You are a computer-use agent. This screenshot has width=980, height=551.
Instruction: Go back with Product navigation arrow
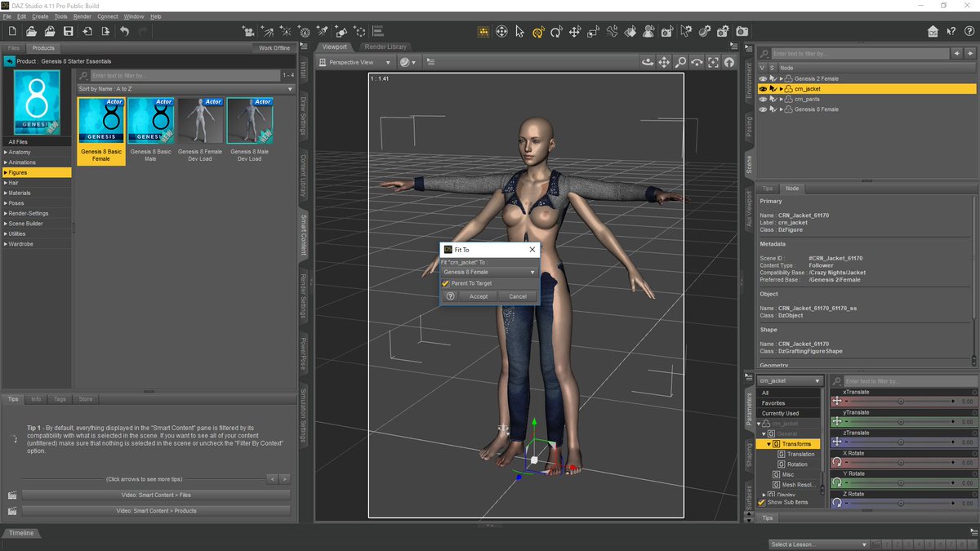9,61
